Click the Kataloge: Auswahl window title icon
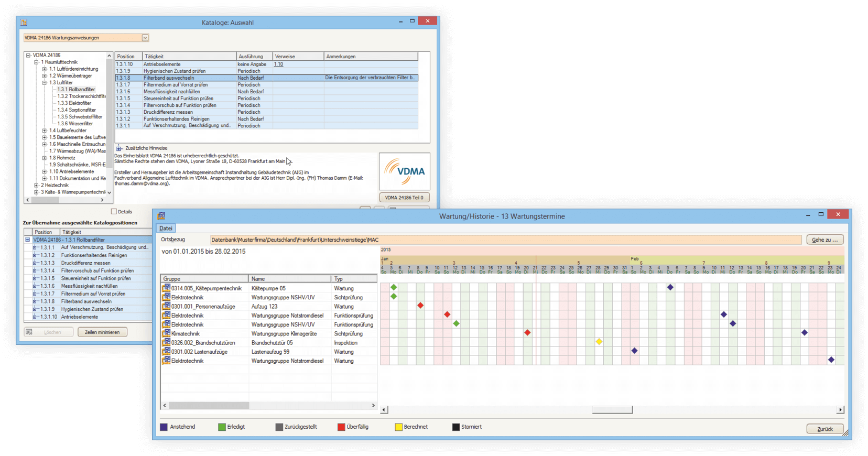 pyautogui.click(x=24, y=22)
